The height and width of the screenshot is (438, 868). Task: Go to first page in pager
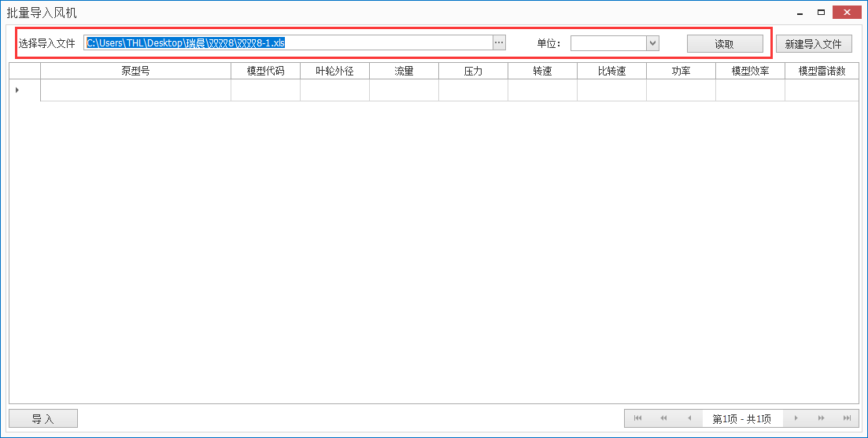(x=637, y=418)
